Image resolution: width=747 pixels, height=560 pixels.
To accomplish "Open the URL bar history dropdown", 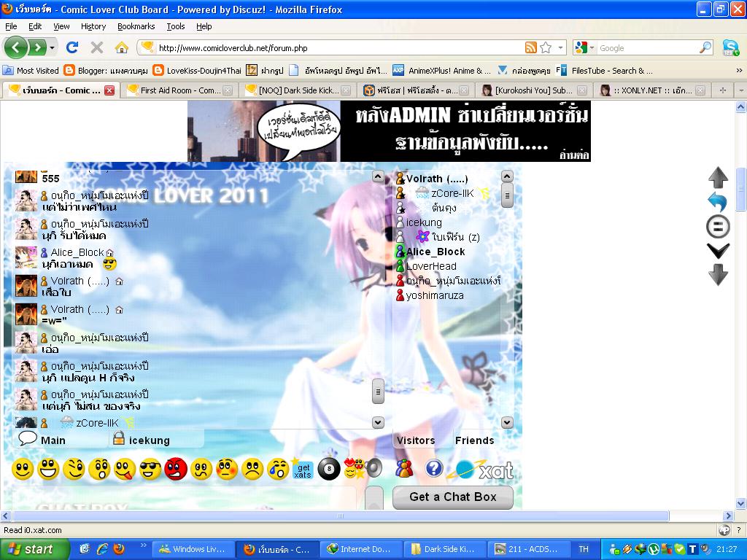I will pos(561,47).
